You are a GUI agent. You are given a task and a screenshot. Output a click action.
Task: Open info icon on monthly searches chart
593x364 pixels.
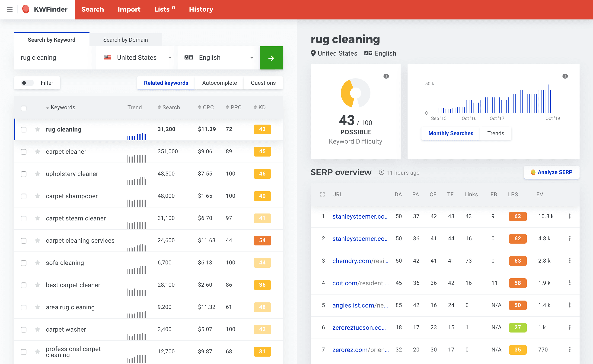(565, 76)
